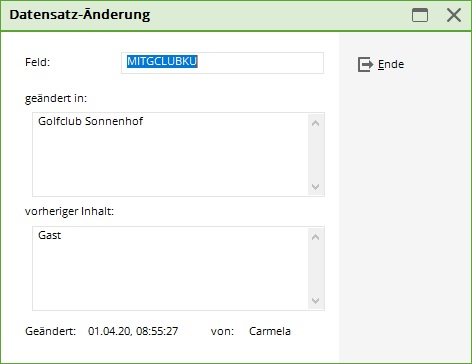Click the up arrow in 'vorheriger Inhalt' box
This screenshot has width=472, height=364.
click(315, 237)
